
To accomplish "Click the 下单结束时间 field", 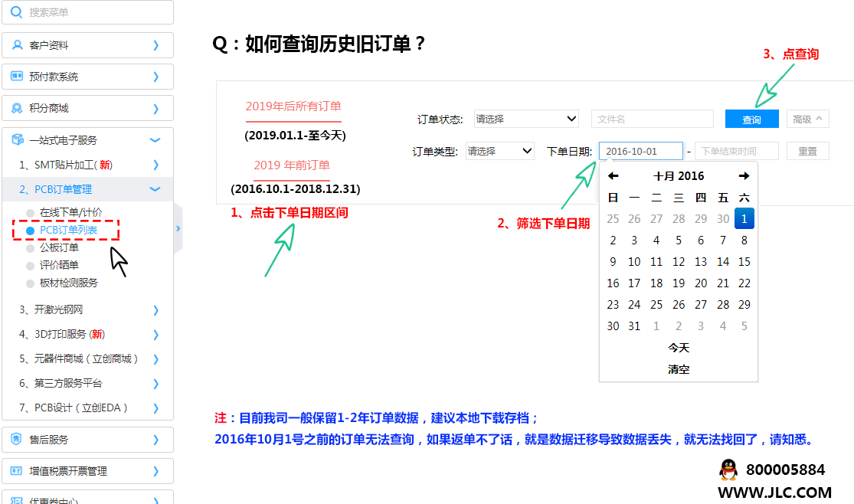I will 737,151.
